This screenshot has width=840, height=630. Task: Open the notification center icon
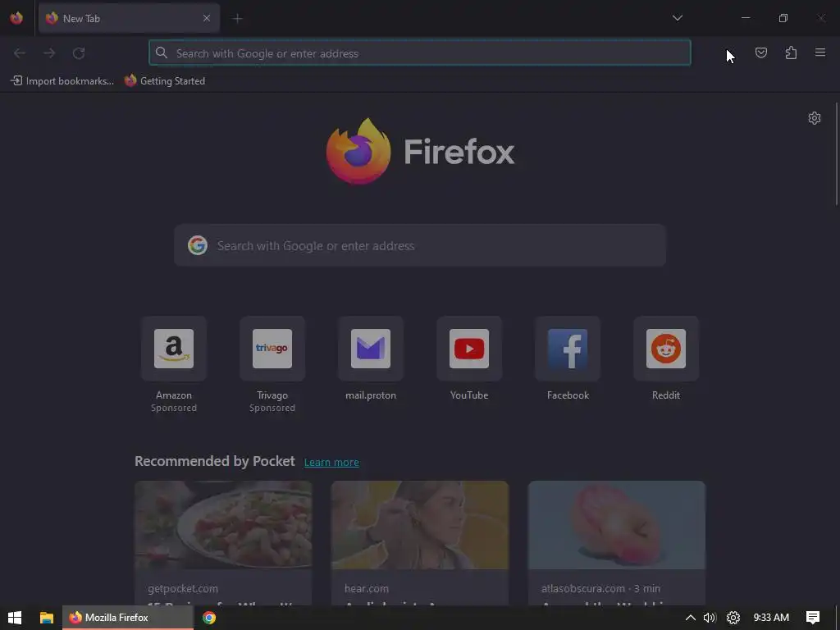point(813,618)
